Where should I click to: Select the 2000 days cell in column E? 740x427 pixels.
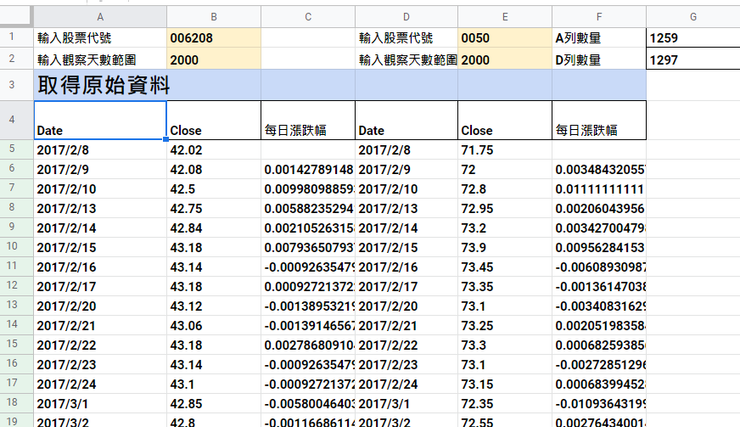point(504,59)
